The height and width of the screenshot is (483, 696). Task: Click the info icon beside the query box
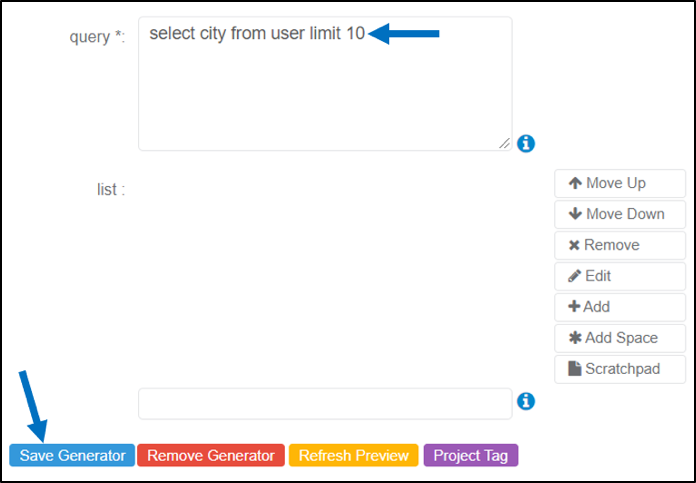coord(526,143)
